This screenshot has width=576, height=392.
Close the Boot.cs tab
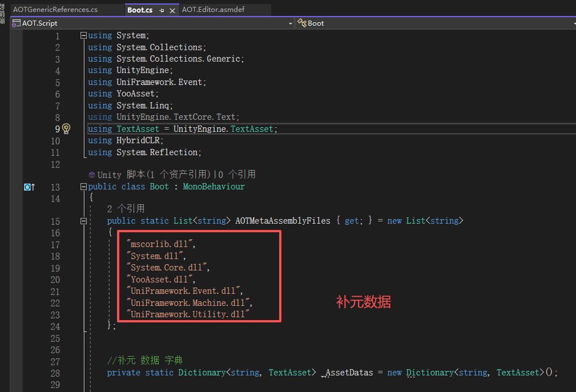(x=172, y=11)
